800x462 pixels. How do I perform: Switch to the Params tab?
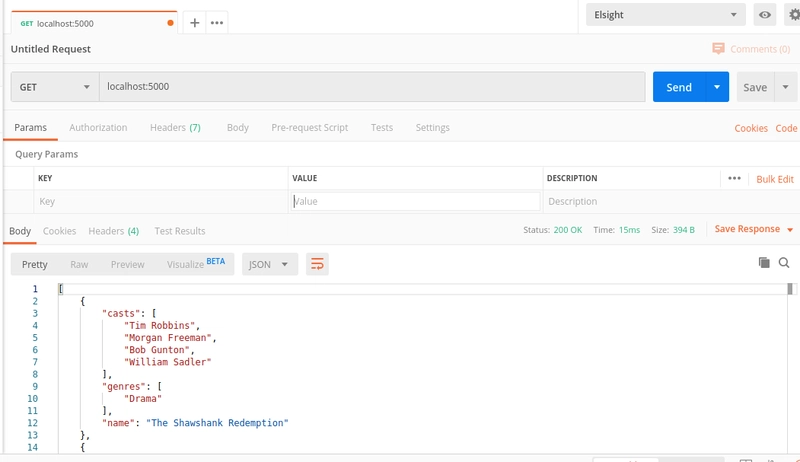click(x=31, y=127)
